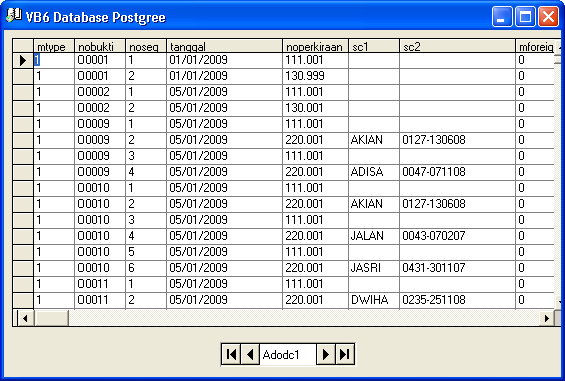Click the mforeig 0 cell in the JALAN row
This screenshot has height=381, width=565.
[x=535, y=236]
